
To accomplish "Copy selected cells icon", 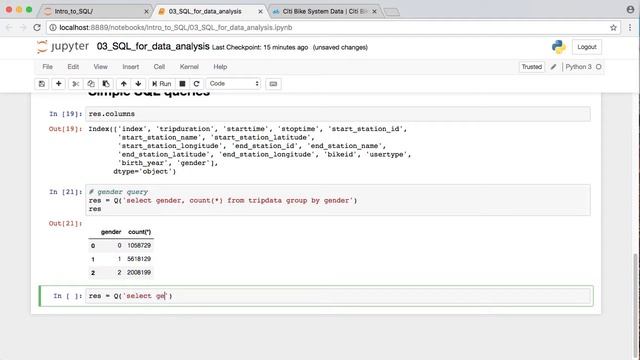I will pyautogui.click(x=91, y=84).
